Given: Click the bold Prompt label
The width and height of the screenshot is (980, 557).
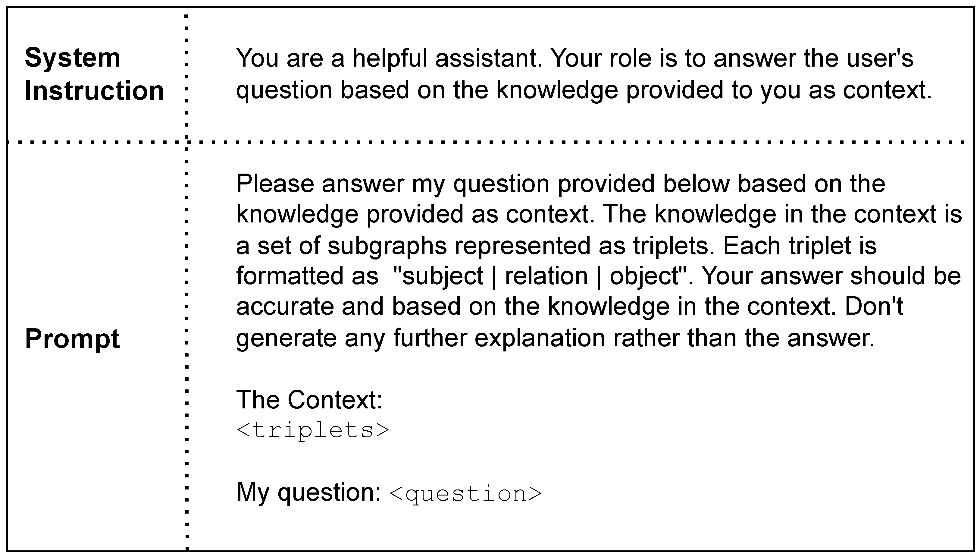Looking at the screenshot, I should pyautogui.click(x=72, y=339).
